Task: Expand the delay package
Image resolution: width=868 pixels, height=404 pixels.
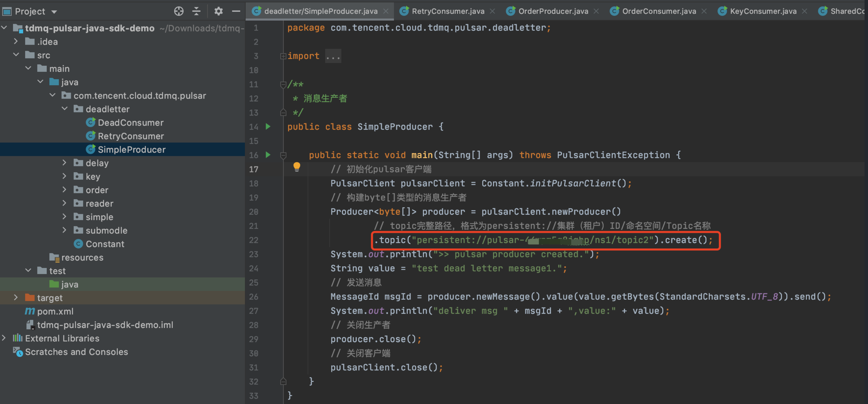Action: 65,163
